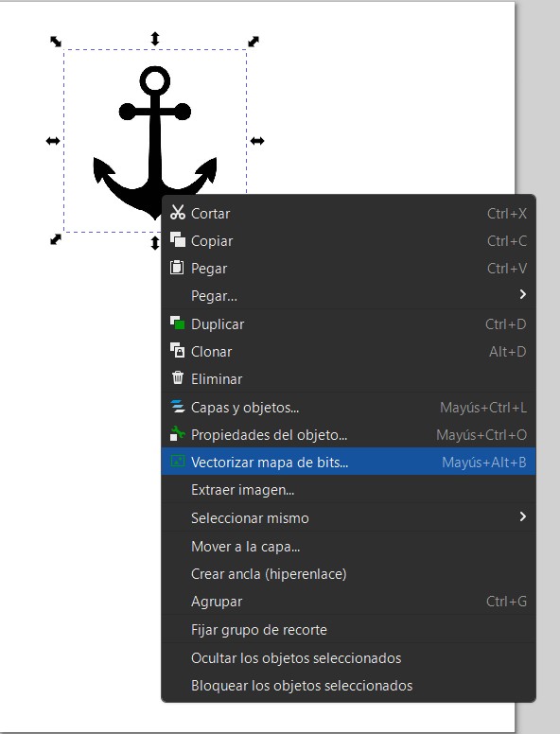Screen dimensions: 560x734
Task: Choose Fijar grupo de recorte
Action: pyautogui.click(x=348, y=630)
